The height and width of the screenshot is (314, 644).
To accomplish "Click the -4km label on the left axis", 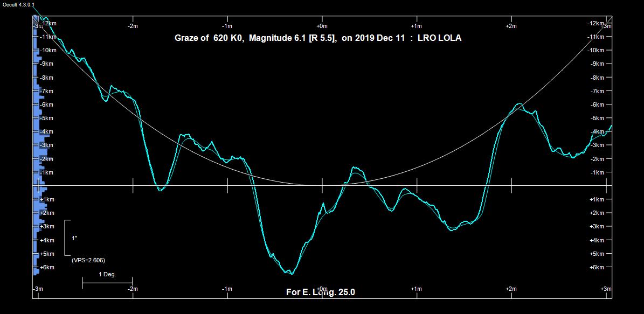I will click(x=47, y=131).
